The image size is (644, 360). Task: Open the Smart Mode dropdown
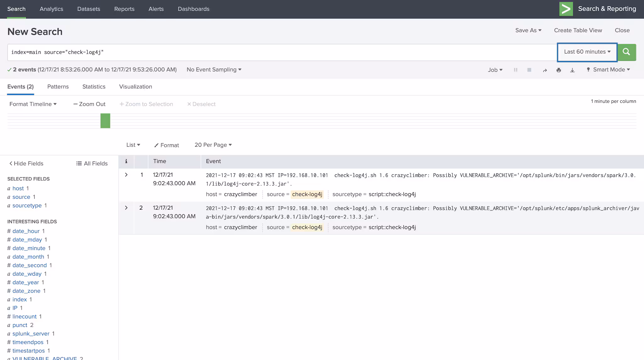pyautogui.click(x=611, y=70)
